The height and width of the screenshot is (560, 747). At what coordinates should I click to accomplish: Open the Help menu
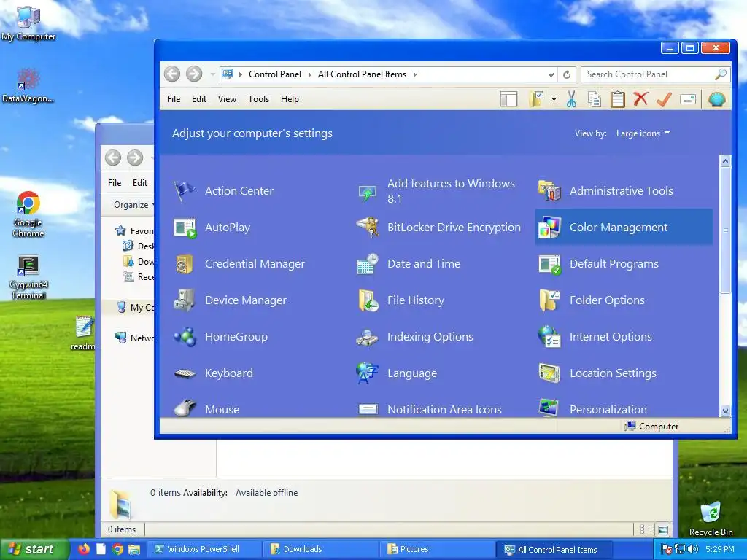[290, 99]
